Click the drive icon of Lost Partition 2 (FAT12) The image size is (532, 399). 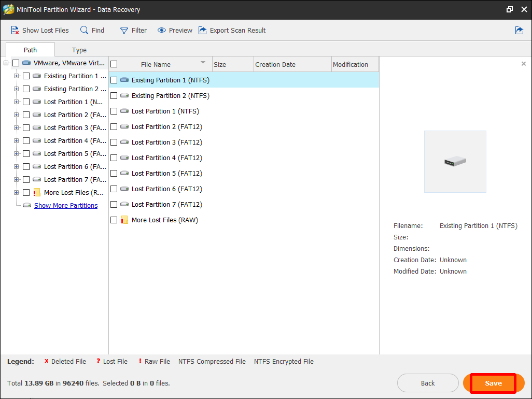coord(124,127)
